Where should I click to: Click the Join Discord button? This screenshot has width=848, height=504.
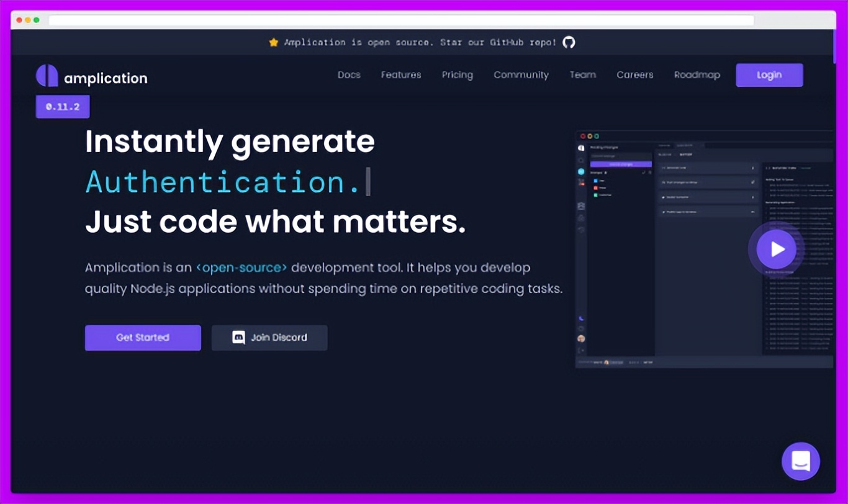(x=269, y=338)
